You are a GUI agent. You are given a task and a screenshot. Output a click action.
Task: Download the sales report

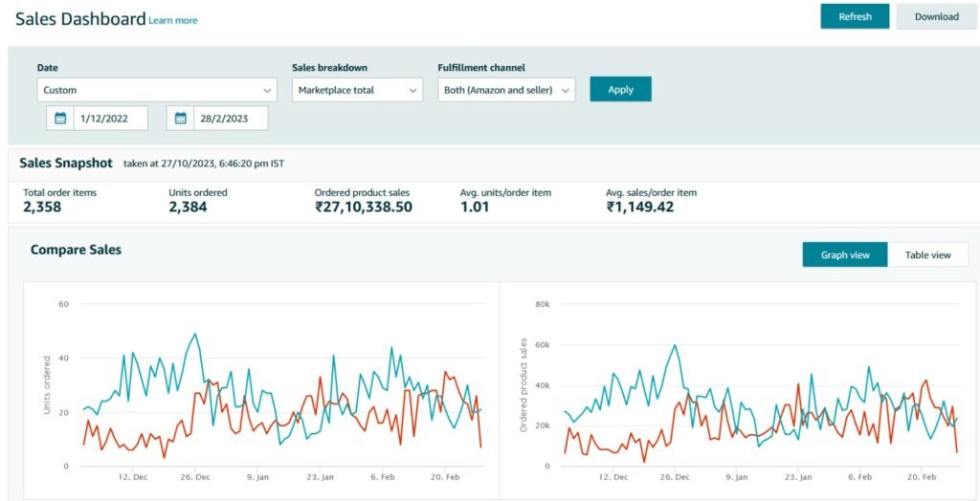pos(937,17)
